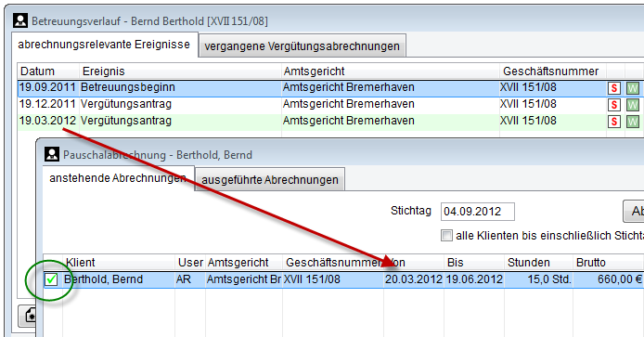Enable 'alle Klienten bis einschließlich Stichtag' checkbox
The image size is (644, 337).
pos(446,236)
